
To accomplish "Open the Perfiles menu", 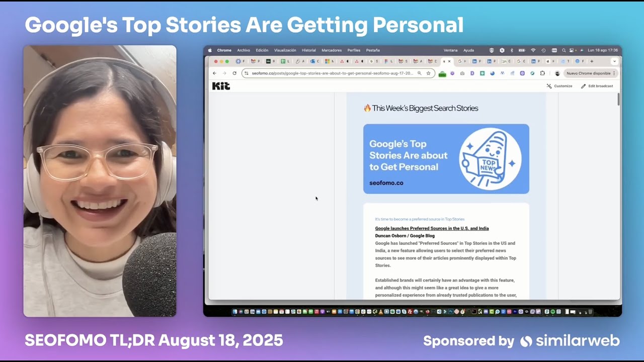I will 354,50.
